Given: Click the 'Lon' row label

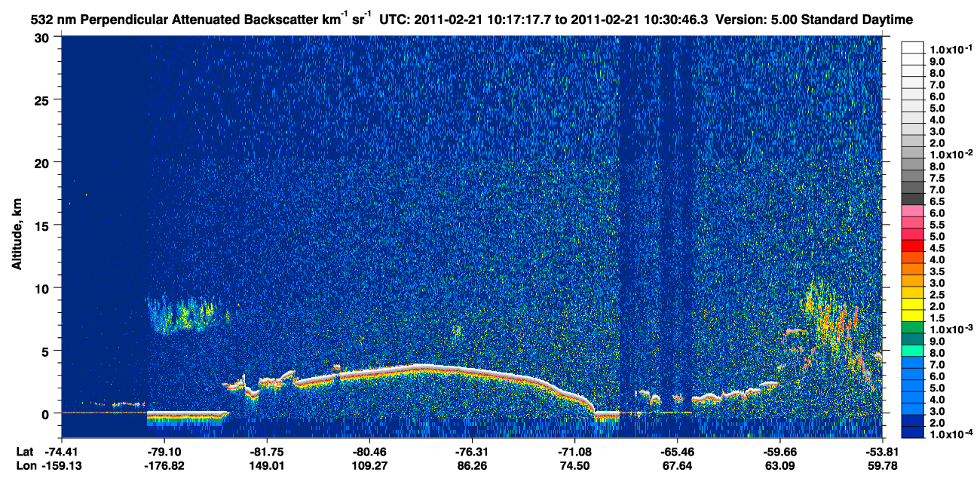Looking at the screenshot, I should 26,465.
